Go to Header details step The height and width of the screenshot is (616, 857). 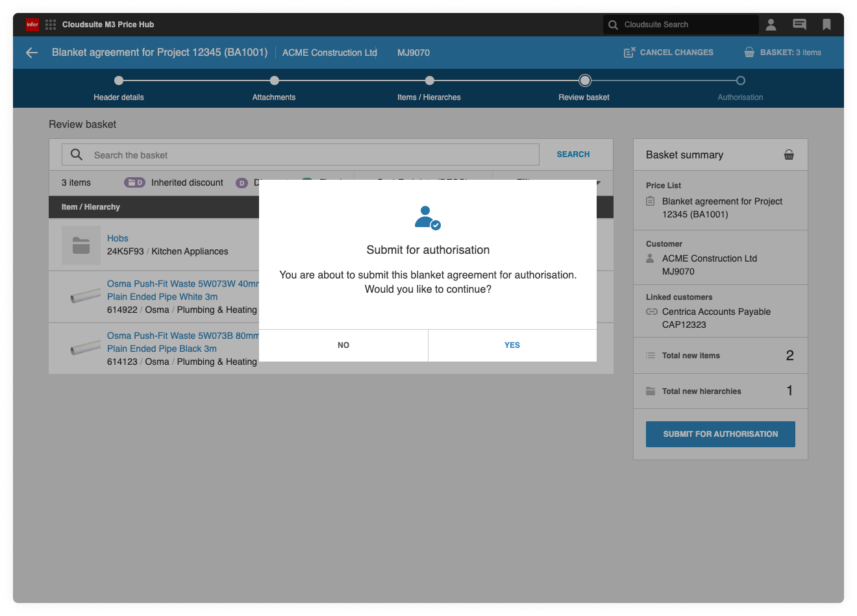coord(119,88)
